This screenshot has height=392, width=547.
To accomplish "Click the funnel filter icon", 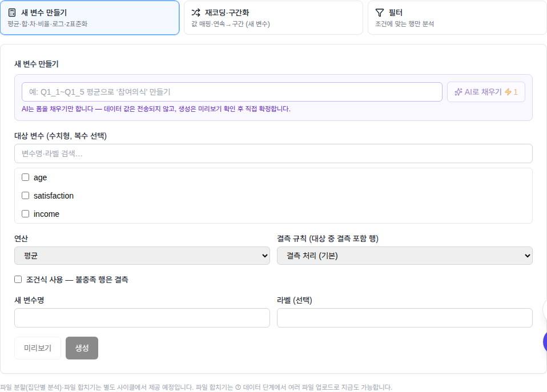I will coord(380,13).
